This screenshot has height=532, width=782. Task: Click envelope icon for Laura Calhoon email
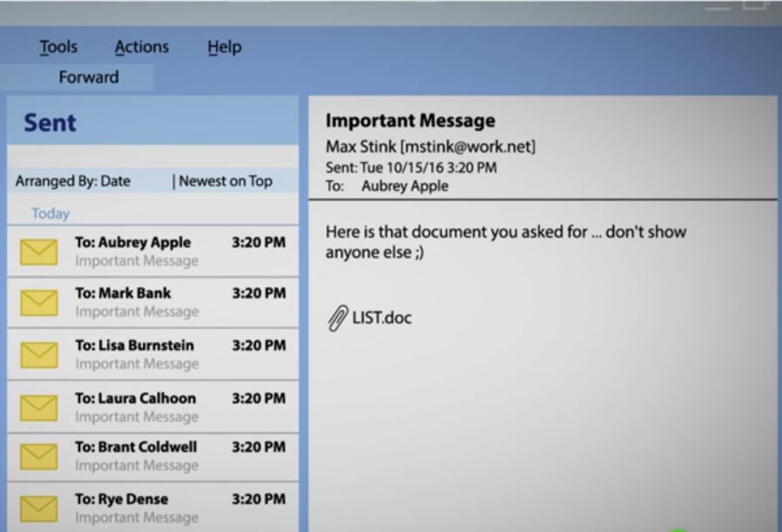point(38,407)
